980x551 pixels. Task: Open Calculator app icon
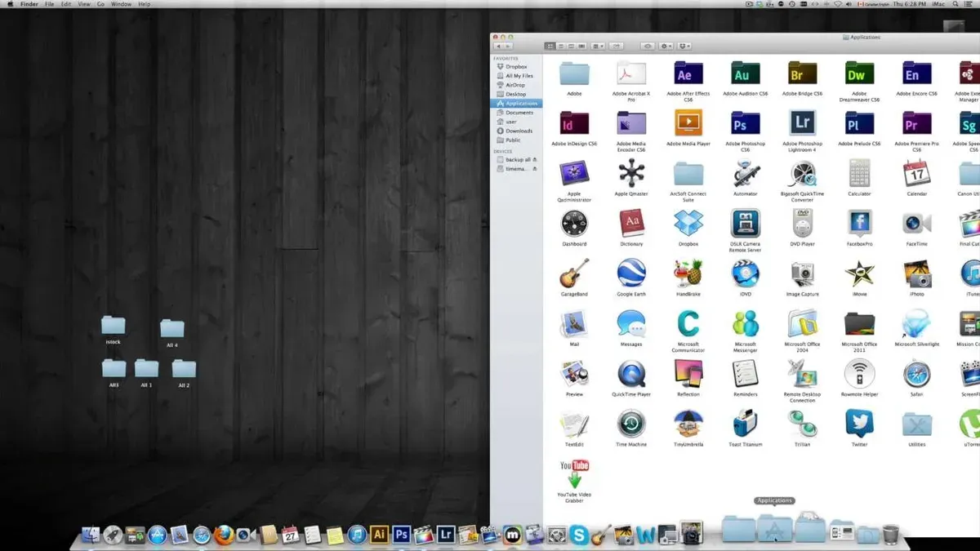tap(859, 174)
